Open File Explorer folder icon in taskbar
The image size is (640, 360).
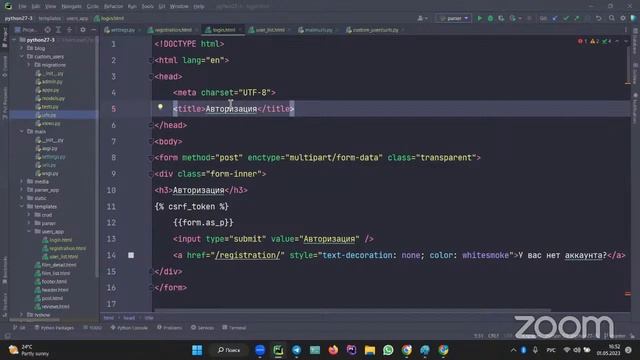tap(370, 350)
